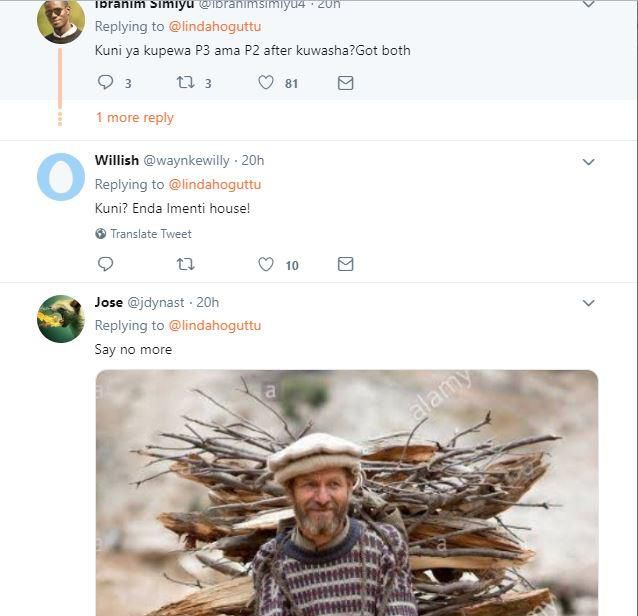Open the woodcarrier photo in Jose's tweet
Screen dimensions: 638x616
pos(347,492)
